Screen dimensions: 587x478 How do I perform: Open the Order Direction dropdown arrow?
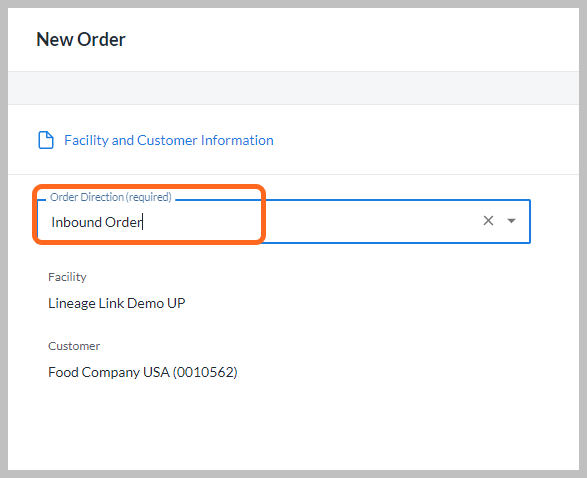(x=511, y=221)
